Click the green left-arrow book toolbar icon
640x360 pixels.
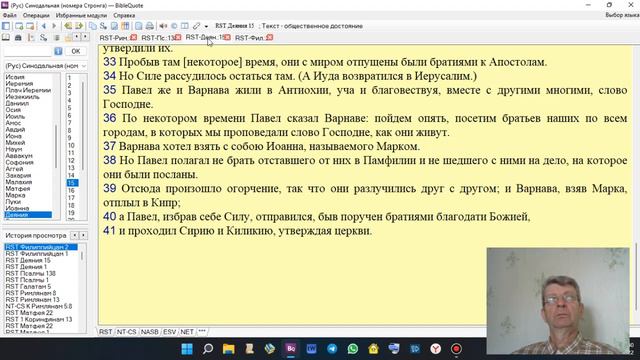[68, 26]
